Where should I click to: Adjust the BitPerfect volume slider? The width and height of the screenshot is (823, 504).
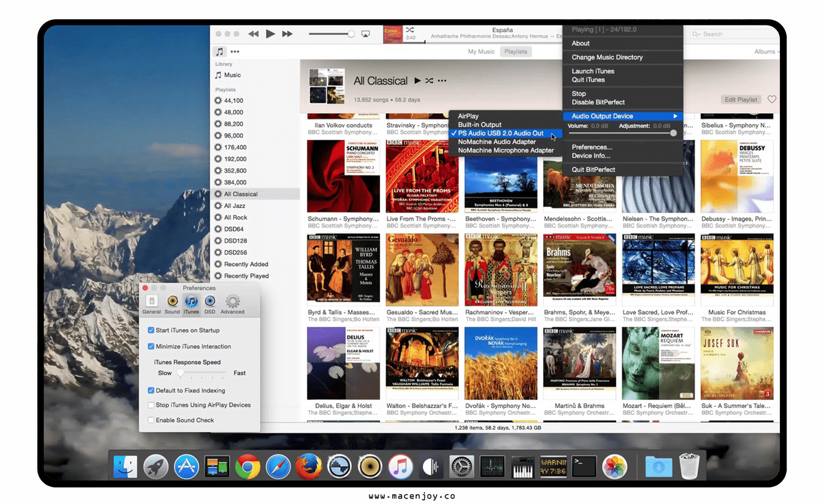pos(622,133)
